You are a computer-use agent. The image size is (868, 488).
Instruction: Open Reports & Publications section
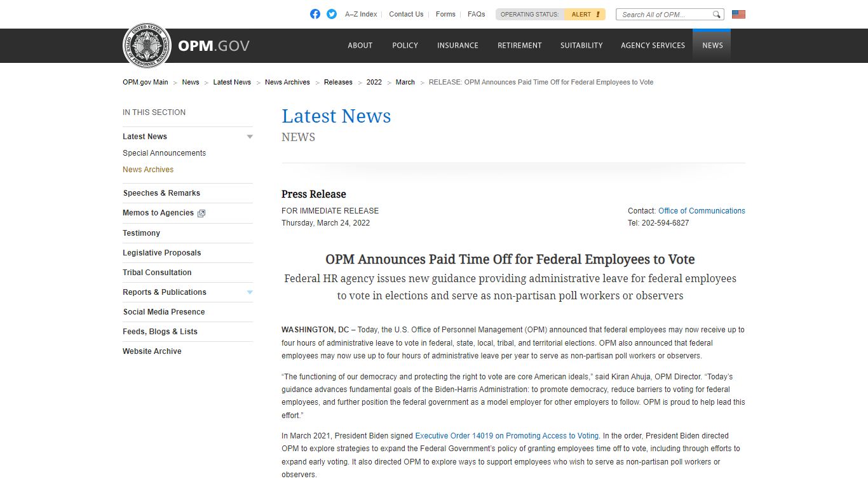tap(165, 292)
